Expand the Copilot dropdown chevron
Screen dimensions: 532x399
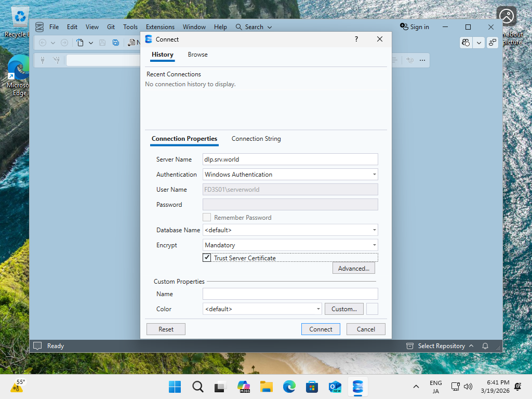coord(478,43)
